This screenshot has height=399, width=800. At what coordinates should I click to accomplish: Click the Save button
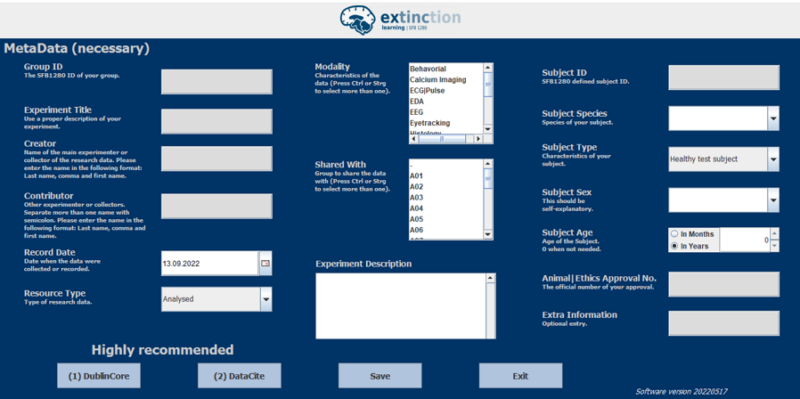(380, 376)
